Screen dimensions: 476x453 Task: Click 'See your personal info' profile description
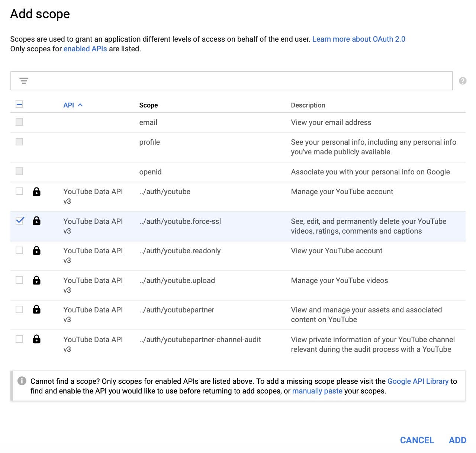click(x=373, y=147)
